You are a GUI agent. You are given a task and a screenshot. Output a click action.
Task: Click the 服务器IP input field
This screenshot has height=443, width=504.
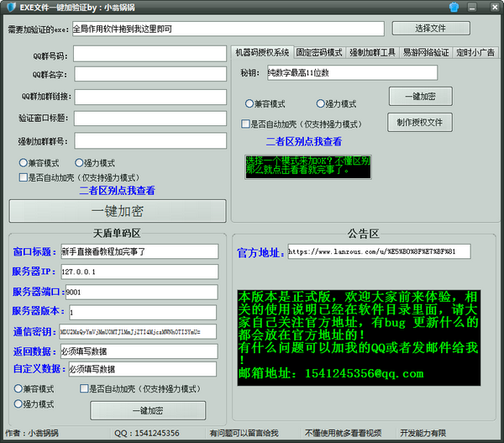click(x=139, y=272)
